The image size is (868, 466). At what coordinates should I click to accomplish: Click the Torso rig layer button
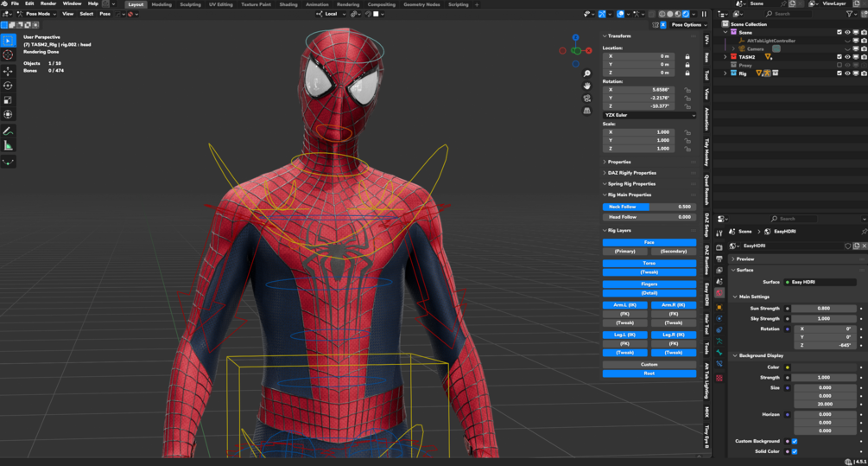pos(649,263)
